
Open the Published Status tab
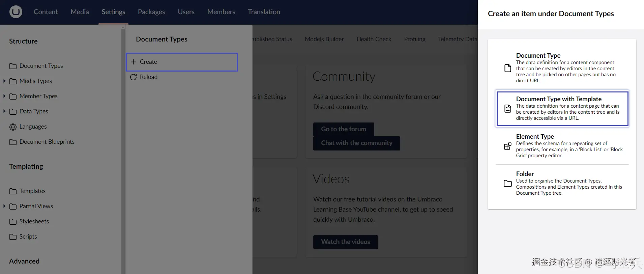click(272, 39)
